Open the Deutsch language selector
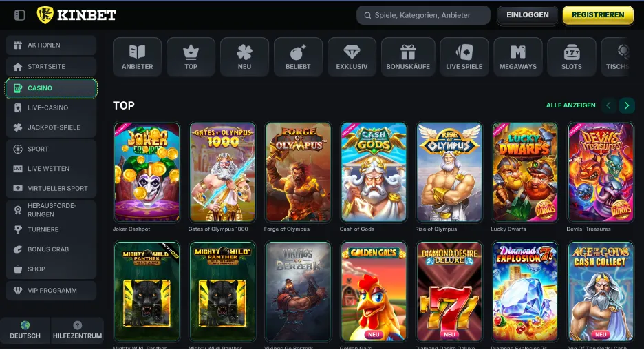This screenshot has width=644, height=350. point(25,330)
